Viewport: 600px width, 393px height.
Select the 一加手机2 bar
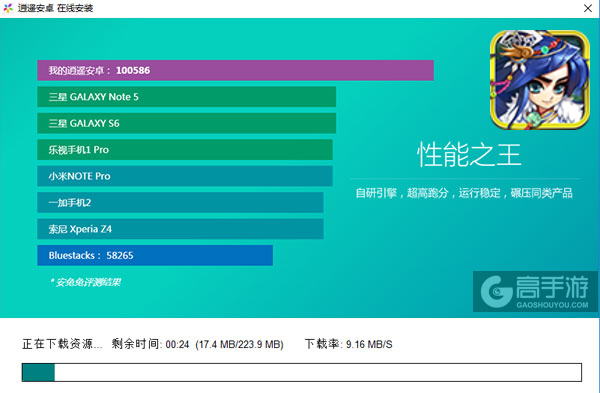tap(180, 202)
